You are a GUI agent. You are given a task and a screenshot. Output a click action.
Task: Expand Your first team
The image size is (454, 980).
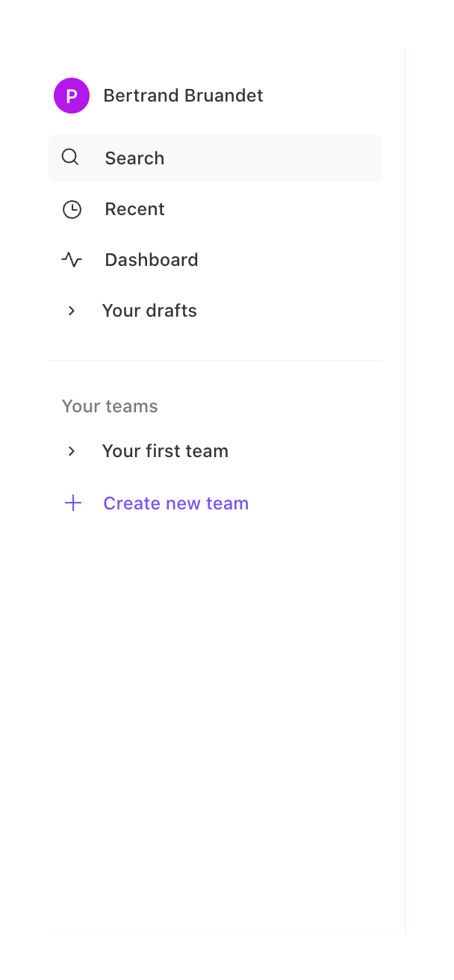pos(165,450)
